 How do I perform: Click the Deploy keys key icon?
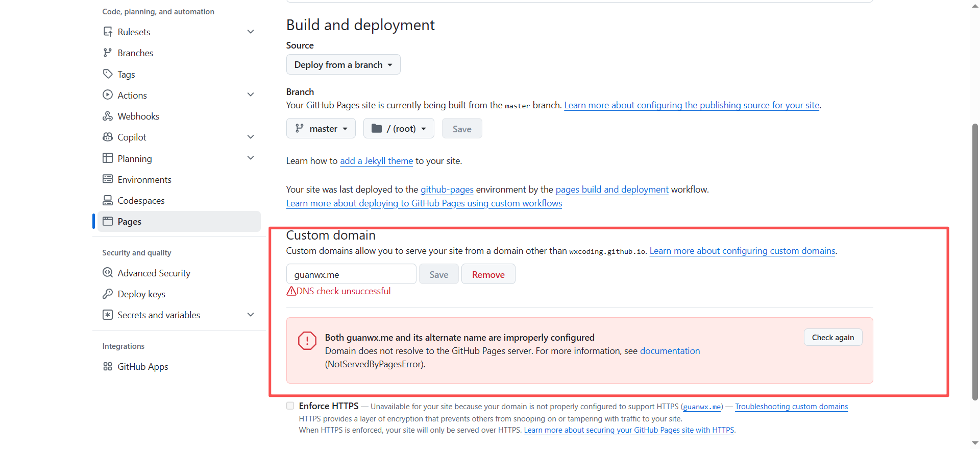[x=108, y=294]
